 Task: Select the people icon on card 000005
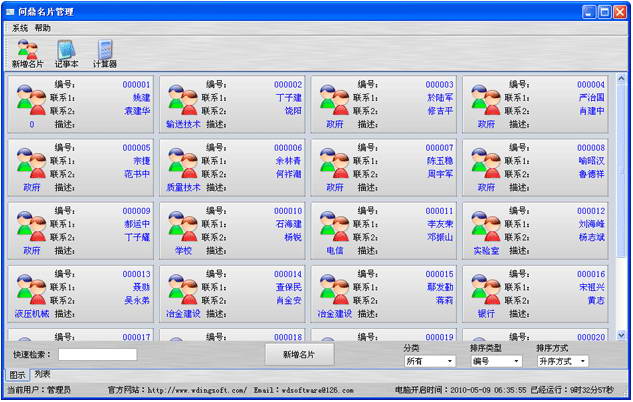click(31, 163)
